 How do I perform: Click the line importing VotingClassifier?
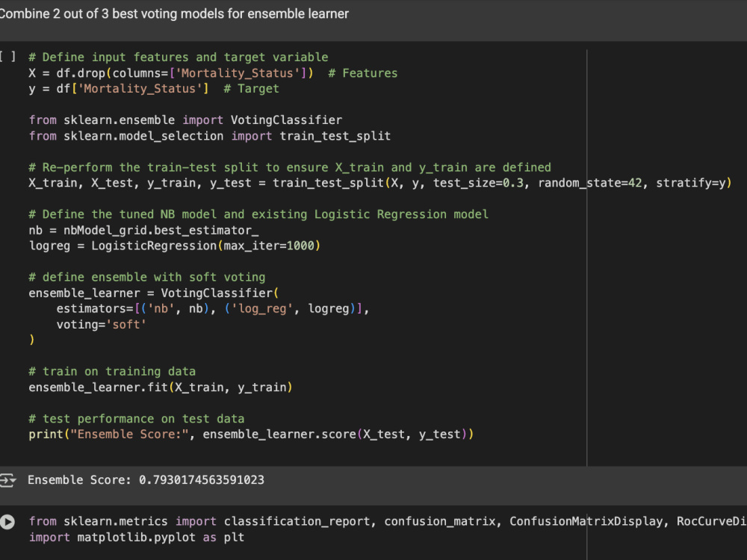pyautogui.click(x=185, y=120)
